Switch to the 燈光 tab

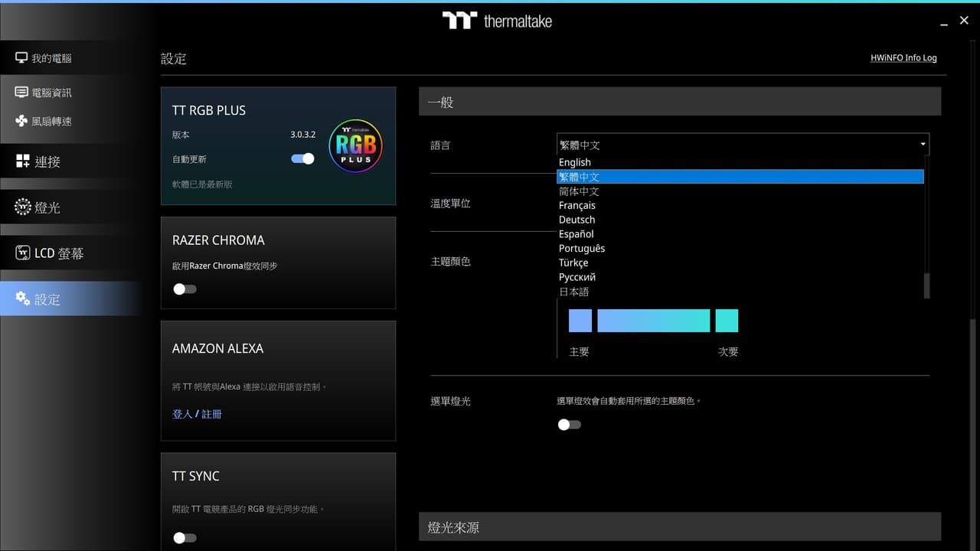pos(70,207)
